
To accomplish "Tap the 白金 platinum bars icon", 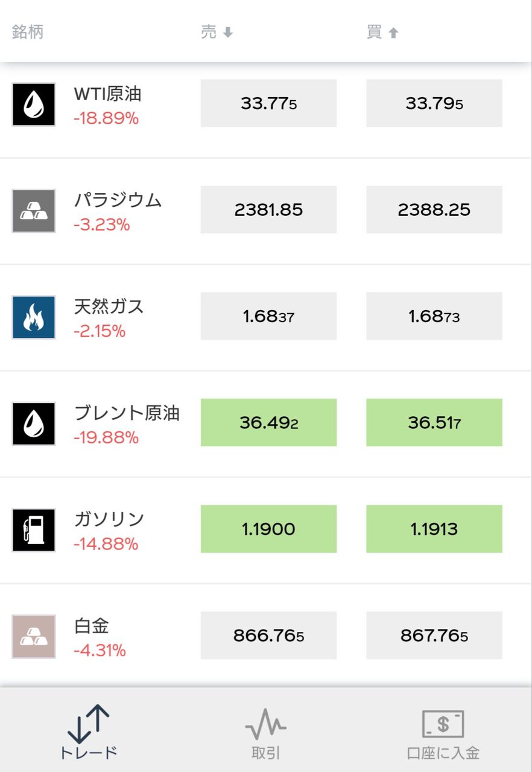I will [34, 636].
